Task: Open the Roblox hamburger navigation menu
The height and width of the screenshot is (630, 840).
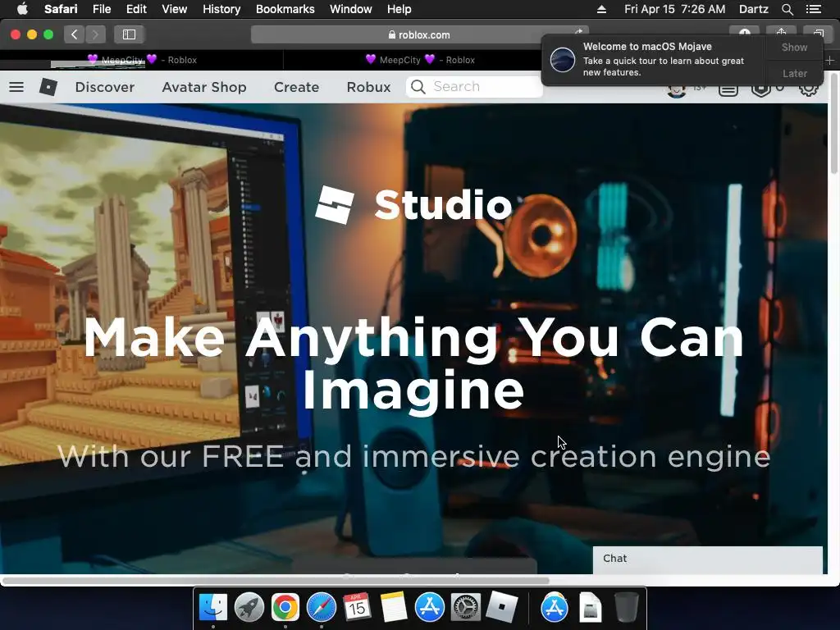Action: pos(16,87)
